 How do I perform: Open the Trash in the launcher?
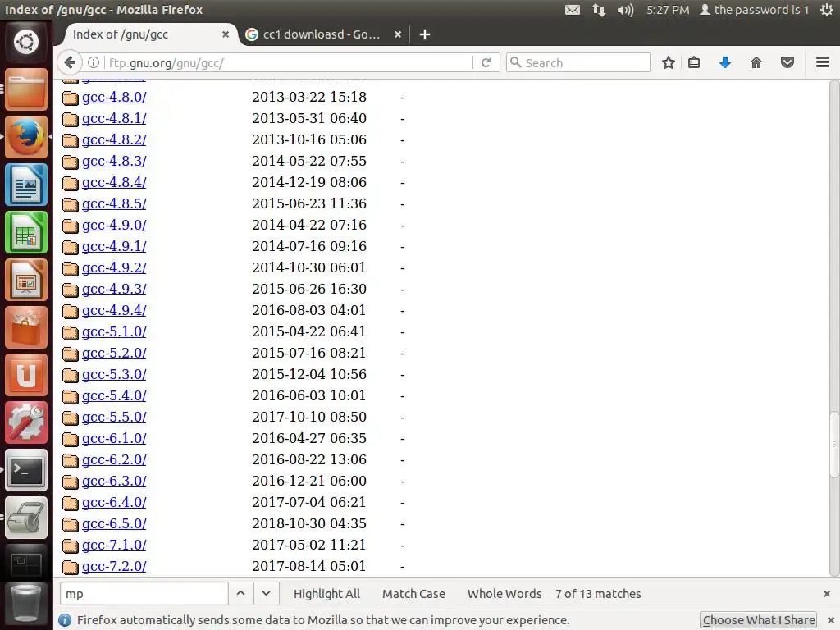point(25,605)
